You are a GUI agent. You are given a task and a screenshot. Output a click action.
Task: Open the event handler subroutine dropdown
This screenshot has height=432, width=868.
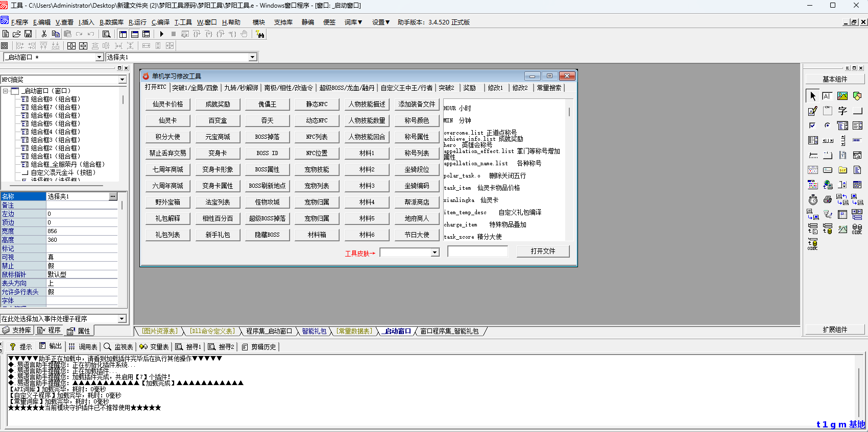122,319
